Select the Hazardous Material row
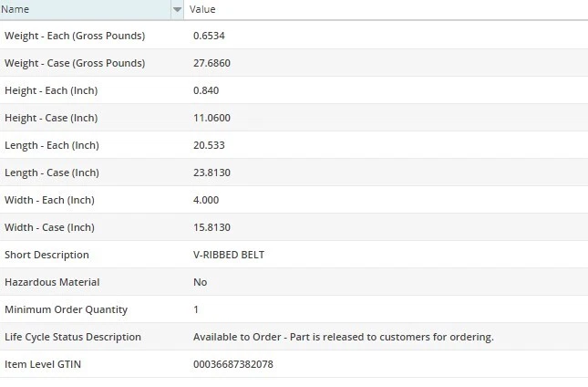The height and width of the screenshot is (387, 588). [52, 282]
